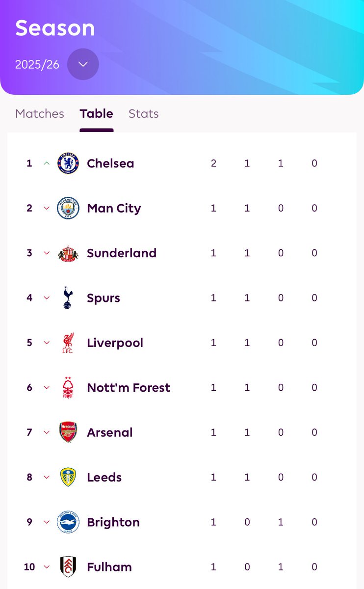Tap the Spurs cockerel logo
The image size is (364, 589).
pos(68,298)
